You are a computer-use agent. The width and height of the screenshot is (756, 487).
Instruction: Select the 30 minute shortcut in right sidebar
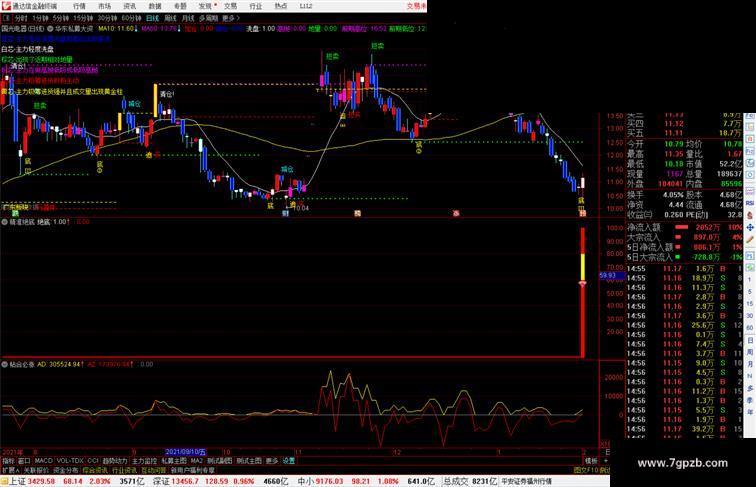[x=750, y=316]
